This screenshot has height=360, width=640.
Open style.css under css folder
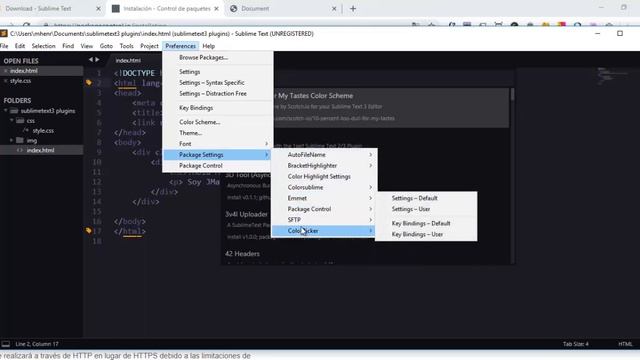click(43, 131)
